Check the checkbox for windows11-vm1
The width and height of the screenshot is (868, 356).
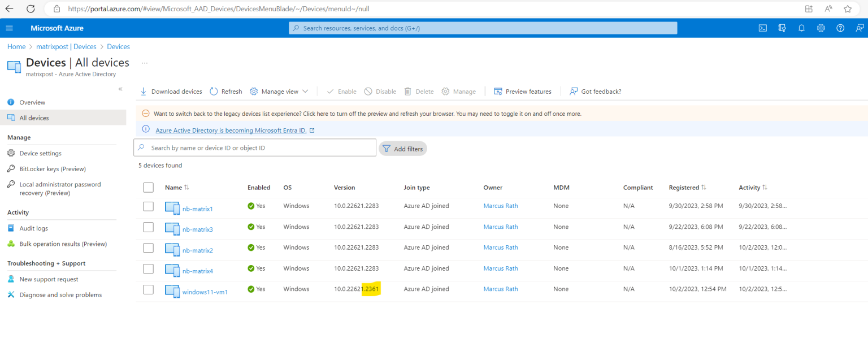pyautogui.click(x=148, y=289)
